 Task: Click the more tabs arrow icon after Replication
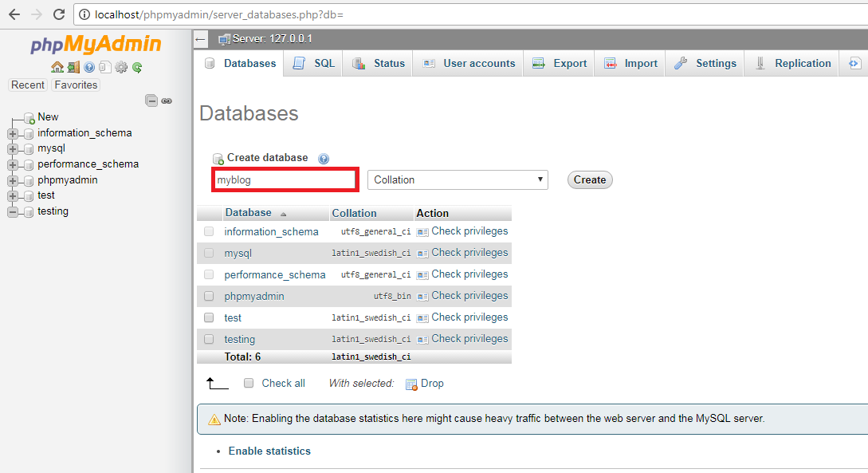click(x=854, y=63)
